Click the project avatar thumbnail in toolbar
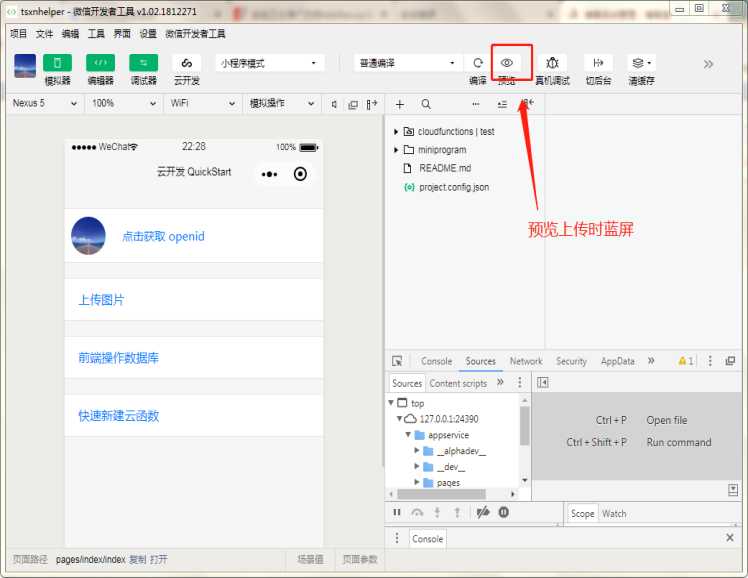 point(25,66)
